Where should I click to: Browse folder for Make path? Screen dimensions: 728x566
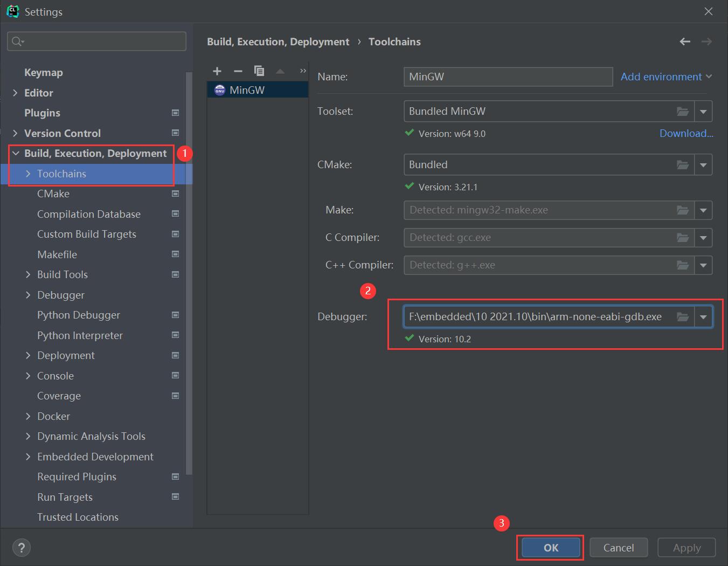pos(683,210)
